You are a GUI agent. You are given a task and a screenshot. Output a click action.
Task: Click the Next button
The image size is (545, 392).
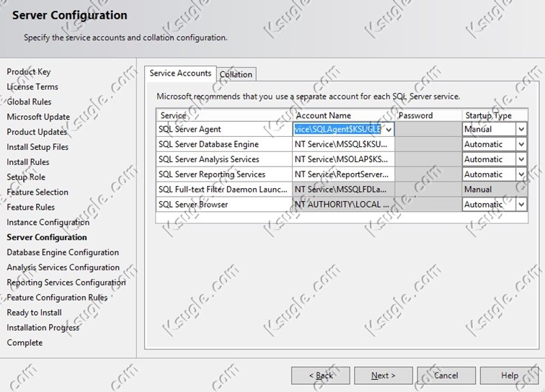coord(383,375)
